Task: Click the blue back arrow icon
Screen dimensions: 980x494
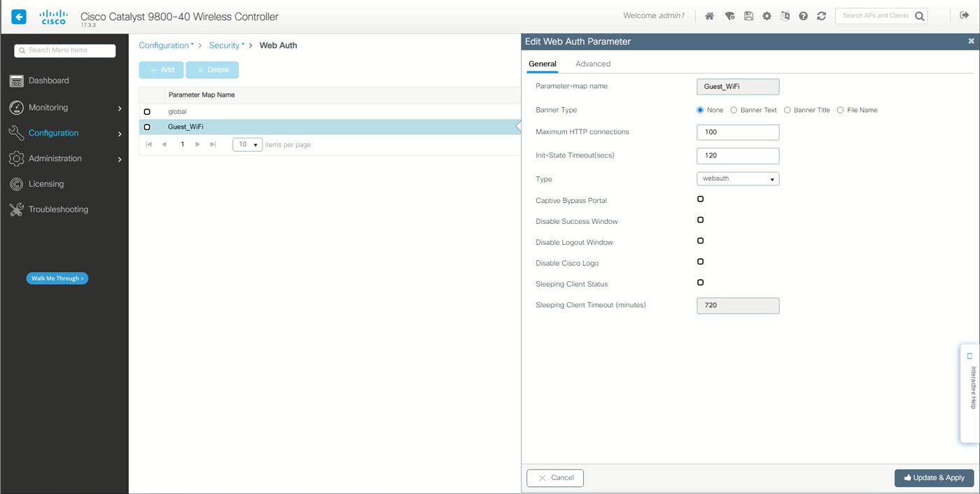Action: point(19,16)
